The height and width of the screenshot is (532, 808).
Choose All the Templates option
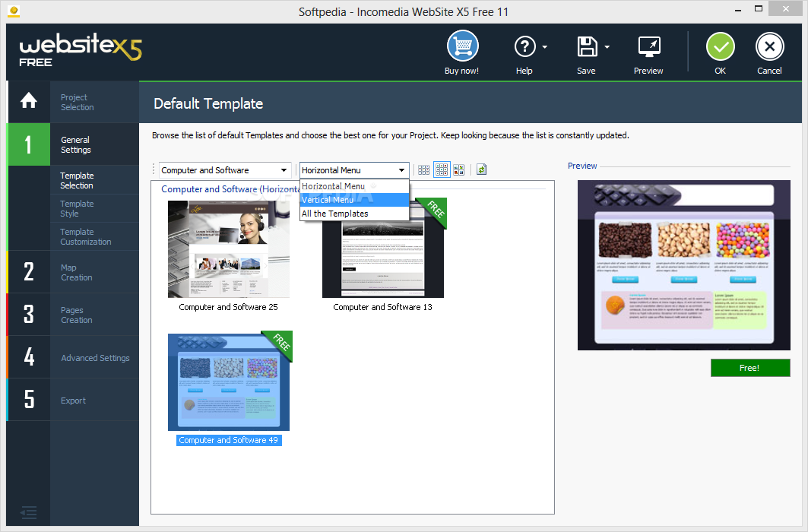tap(354, 214)
